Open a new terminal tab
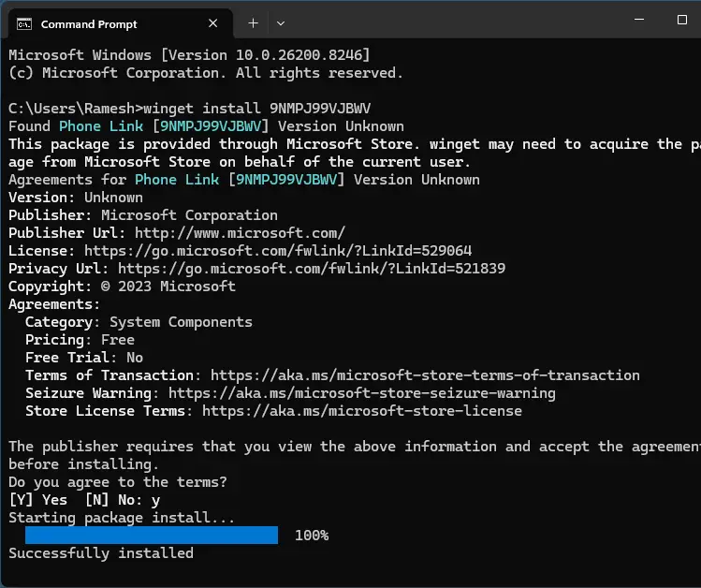 [253, 23]
